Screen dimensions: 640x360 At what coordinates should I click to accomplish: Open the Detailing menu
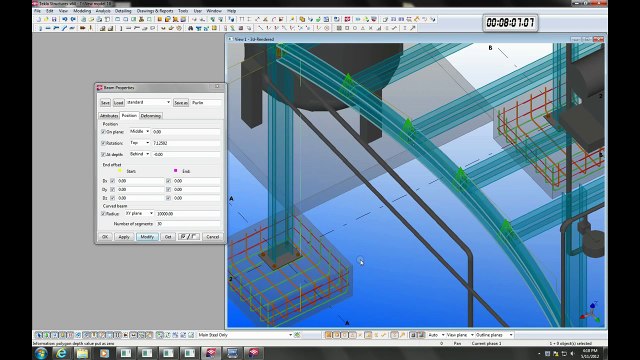(x=123, y=11)
